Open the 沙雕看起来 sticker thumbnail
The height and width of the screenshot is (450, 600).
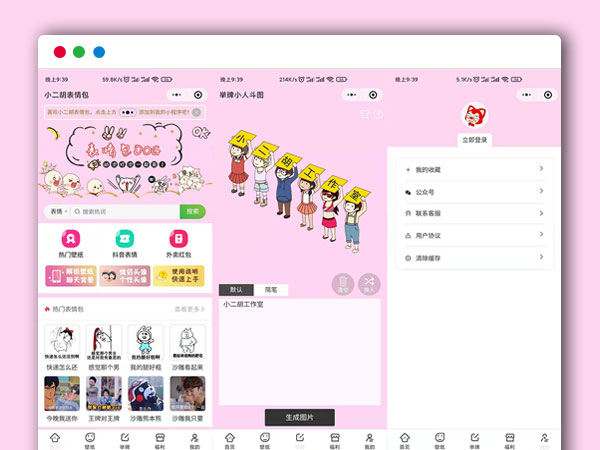[x=188, y=342]
